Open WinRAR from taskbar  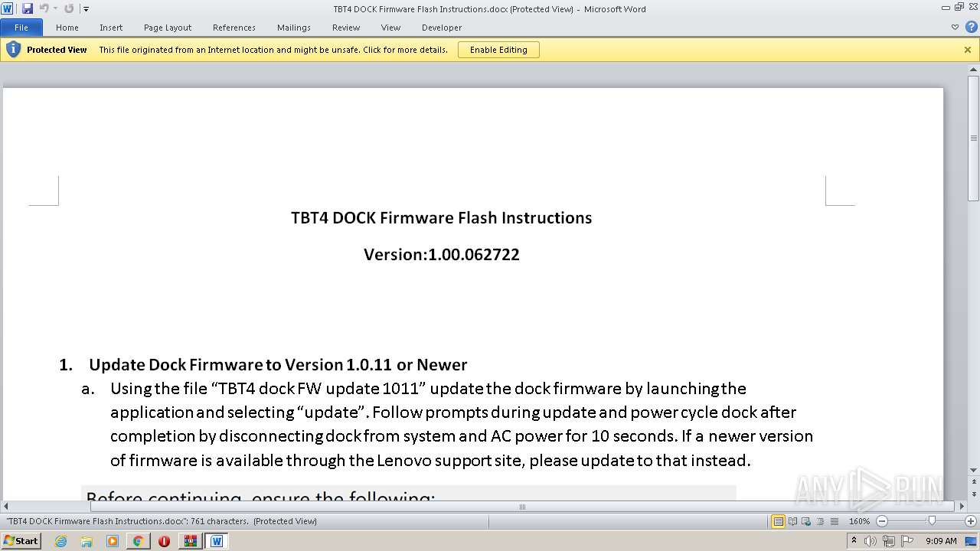191,541
